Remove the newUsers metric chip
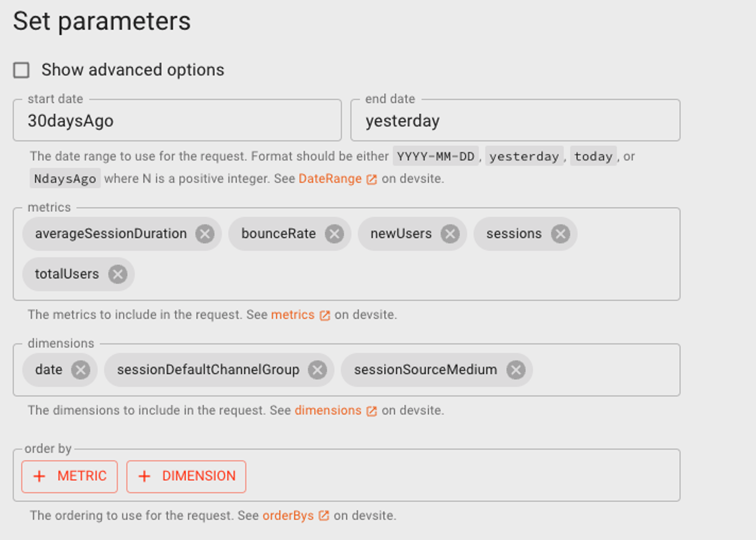Viewport: 756px width, 540px height. [450, 233]
